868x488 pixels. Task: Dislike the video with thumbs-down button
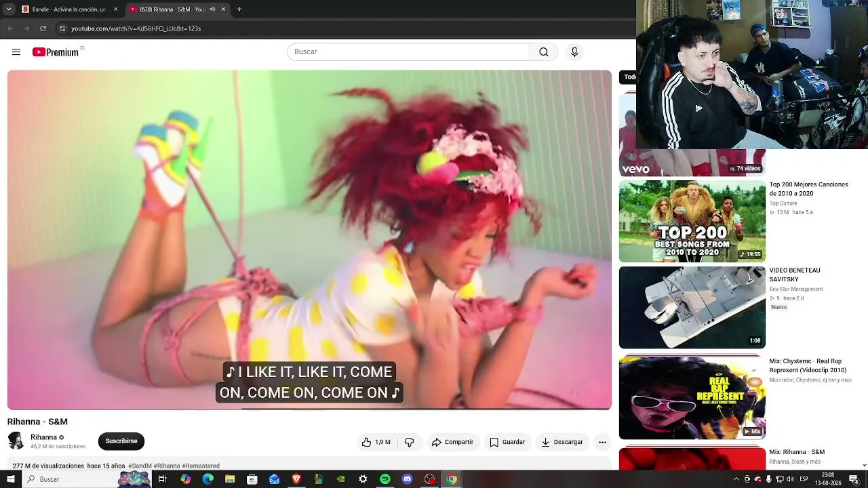coord(410,442)
